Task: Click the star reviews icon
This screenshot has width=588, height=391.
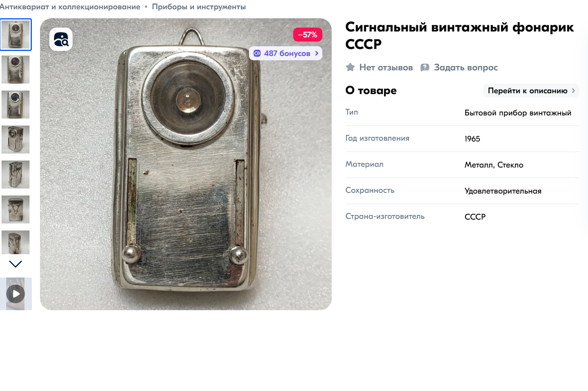Action: pos(350,67)
